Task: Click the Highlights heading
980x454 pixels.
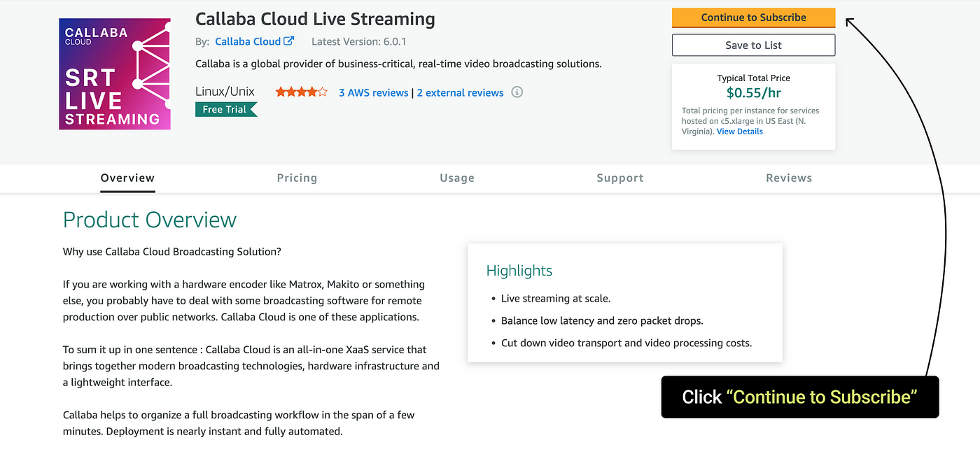Action: (x=519, y=271)
